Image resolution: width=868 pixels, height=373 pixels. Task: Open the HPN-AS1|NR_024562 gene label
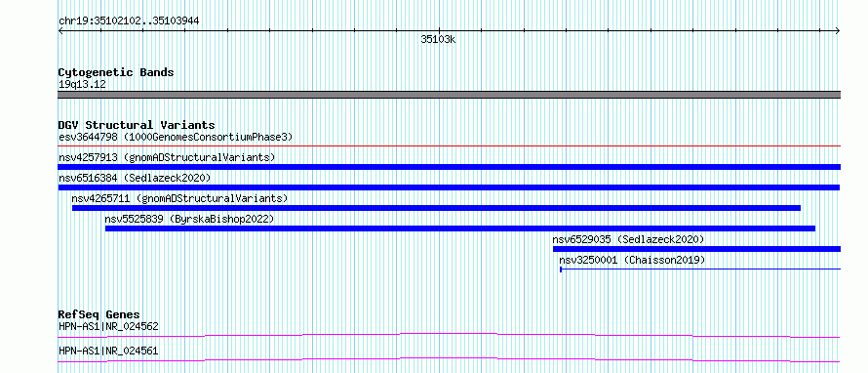coord(108,326)
